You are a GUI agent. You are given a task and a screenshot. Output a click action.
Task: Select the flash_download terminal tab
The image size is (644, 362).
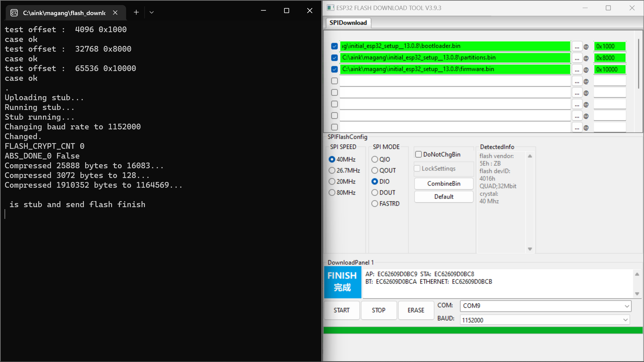point(64,13)
